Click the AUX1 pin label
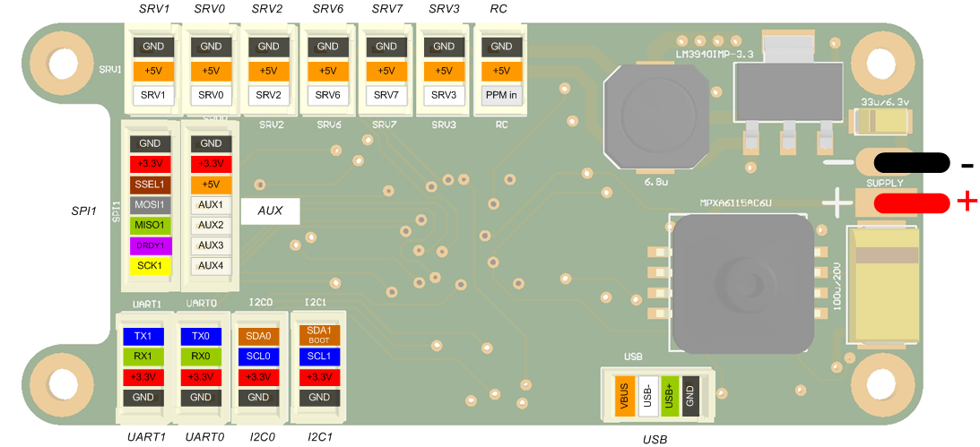 pos(212,205)
